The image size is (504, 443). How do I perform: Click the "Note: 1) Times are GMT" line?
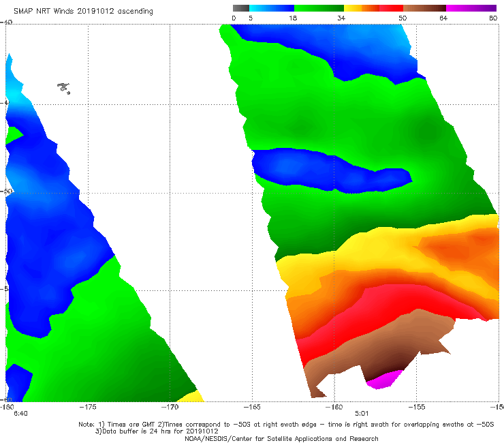click(286, 425)
